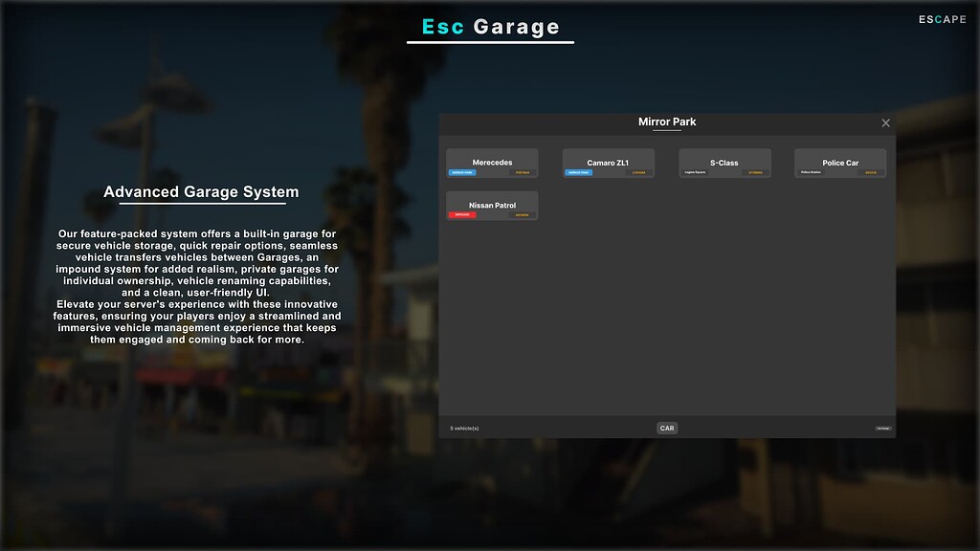Select the Merecedes vehicle card

click(x=493, y=163)
